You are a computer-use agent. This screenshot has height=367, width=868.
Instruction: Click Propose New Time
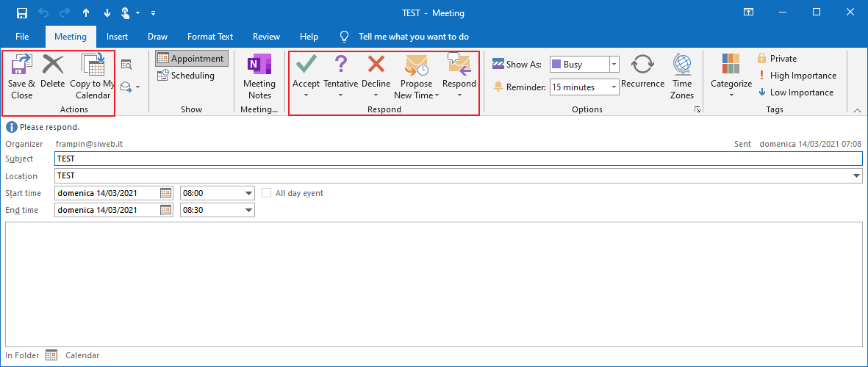tap(416, 77)
